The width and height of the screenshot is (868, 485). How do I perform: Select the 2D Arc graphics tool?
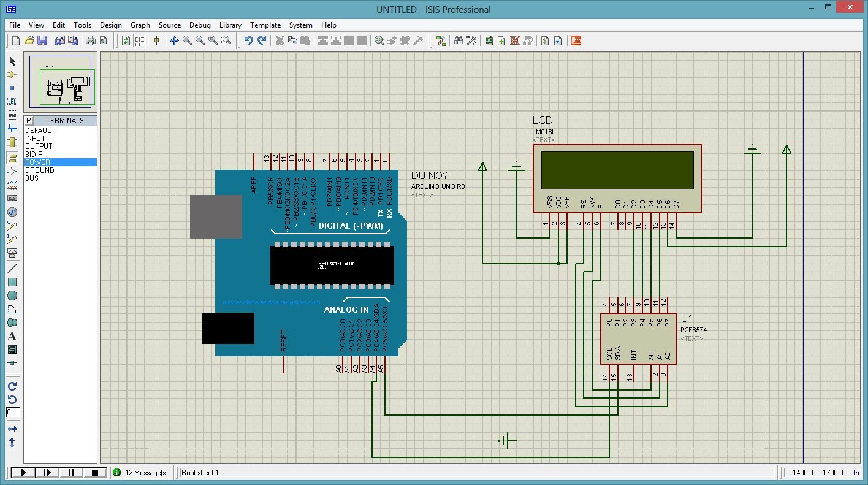pyautogui.click(x=12, y=309)
